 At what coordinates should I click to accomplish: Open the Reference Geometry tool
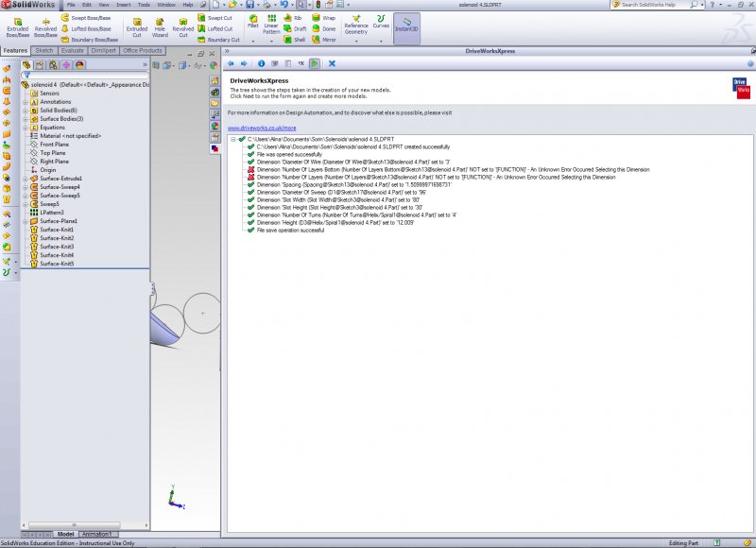coord(356,25)
